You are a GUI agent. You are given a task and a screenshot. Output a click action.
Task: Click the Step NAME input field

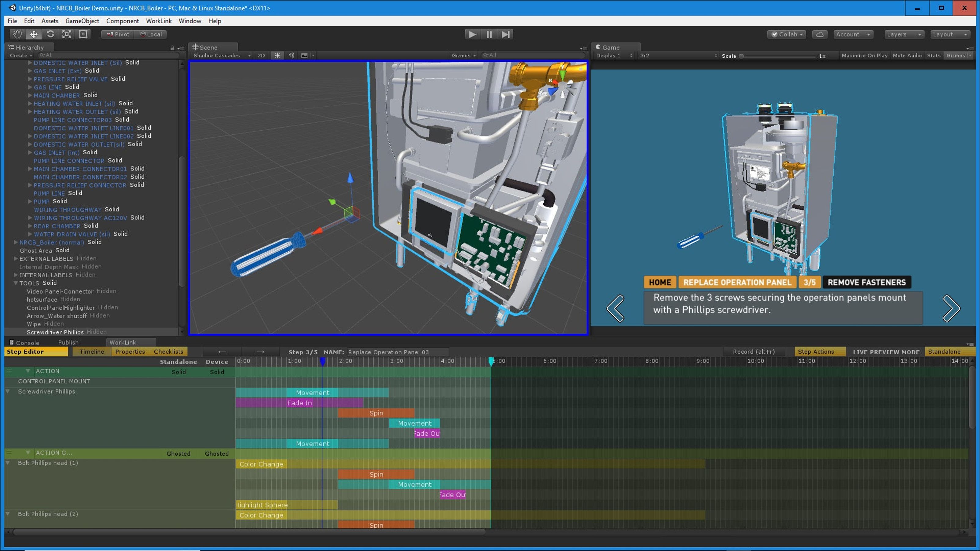tap(397, 352)
